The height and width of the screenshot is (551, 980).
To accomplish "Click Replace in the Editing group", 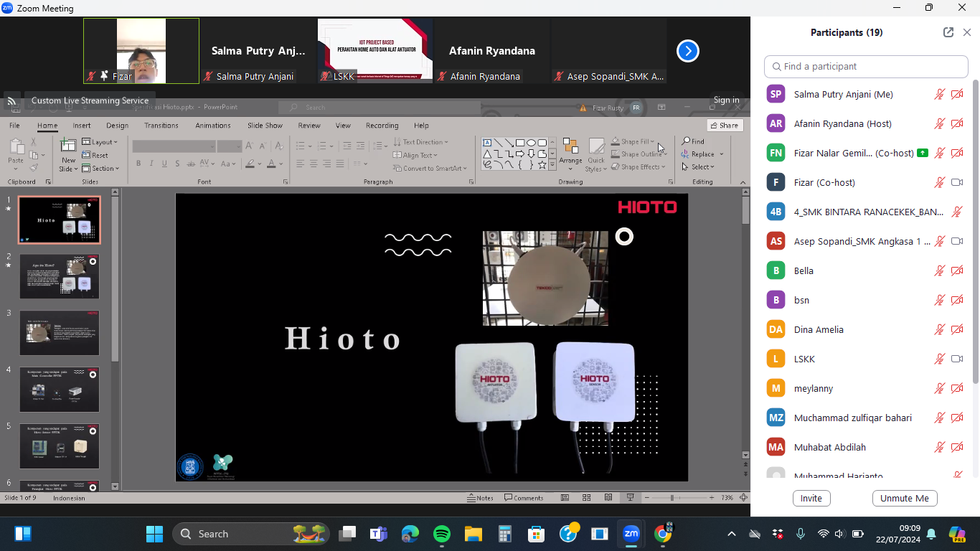I will 702,154.
